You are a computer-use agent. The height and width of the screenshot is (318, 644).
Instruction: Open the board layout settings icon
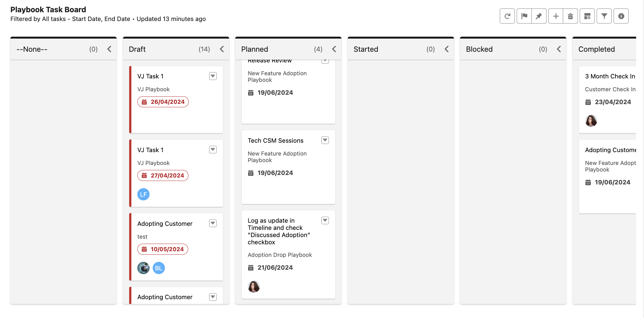pos(587,16)
